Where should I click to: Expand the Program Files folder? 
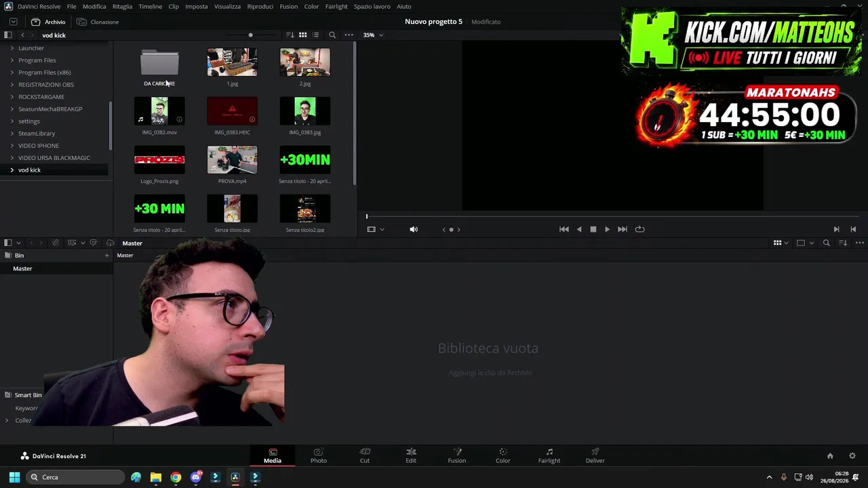(12, 60)
